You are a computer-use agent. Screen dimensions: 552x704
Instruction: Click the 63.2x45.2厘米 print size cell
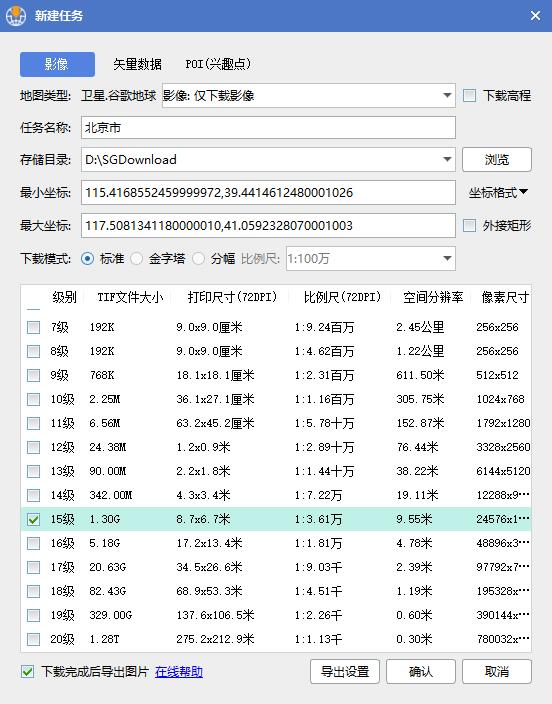tap(215, 423)
